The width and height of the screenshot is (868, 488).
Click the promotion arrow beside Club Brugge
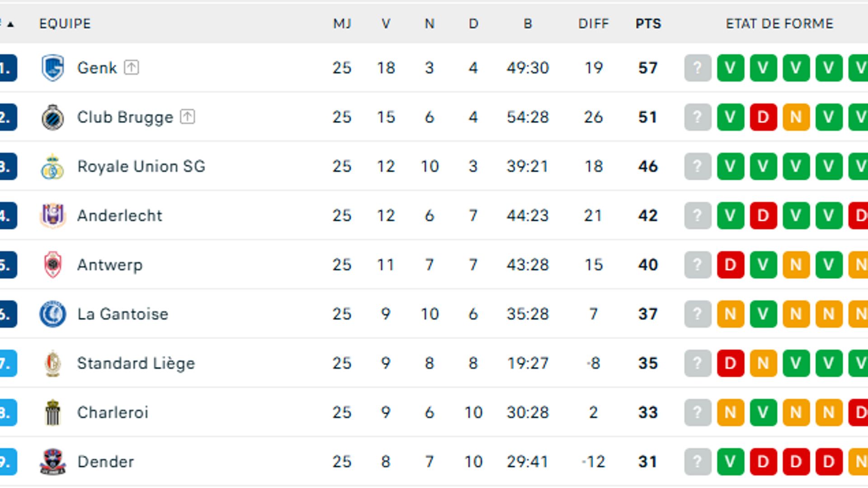pos(187,116)
